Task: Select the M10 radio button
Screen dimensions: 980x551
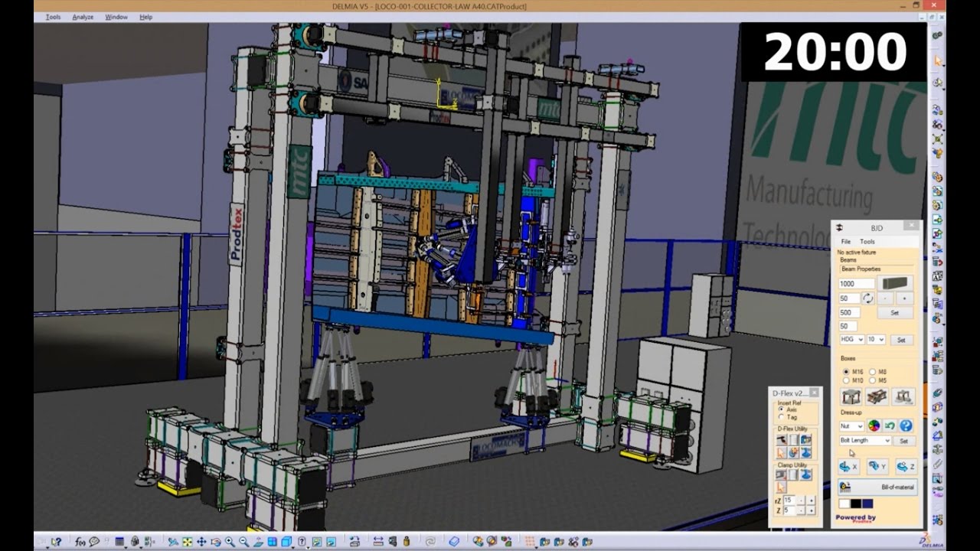Action: [845, 380]
